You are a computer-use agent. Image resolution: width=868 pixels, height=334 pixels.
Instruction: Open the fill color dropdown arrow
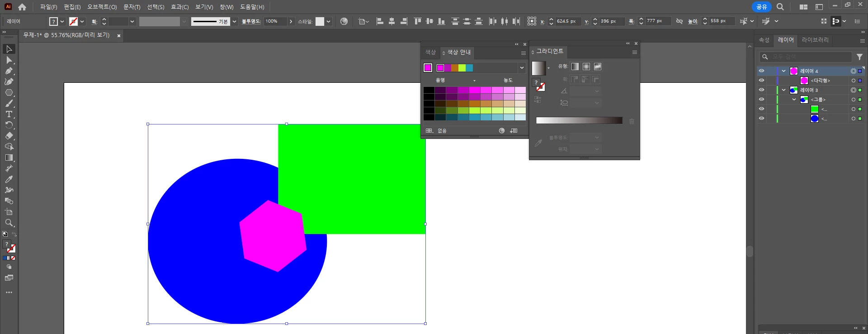62,21
